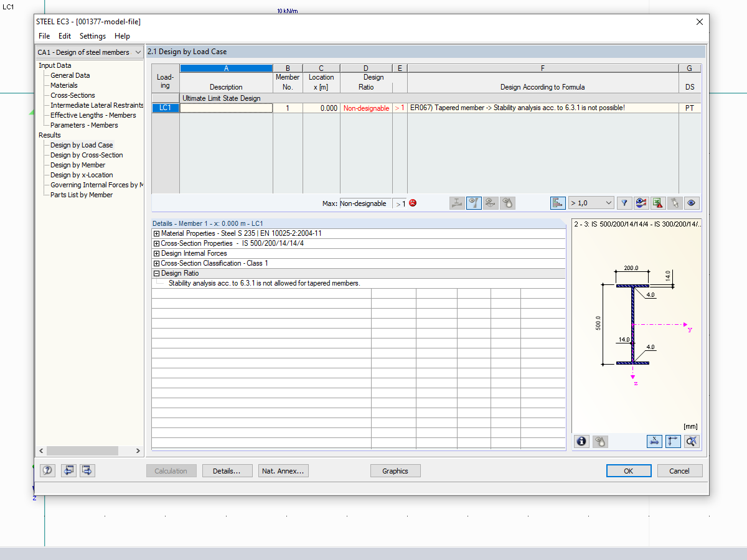747x560 pixels.
Task: Select Effective Lengths - Members
Action: [93, 115]
